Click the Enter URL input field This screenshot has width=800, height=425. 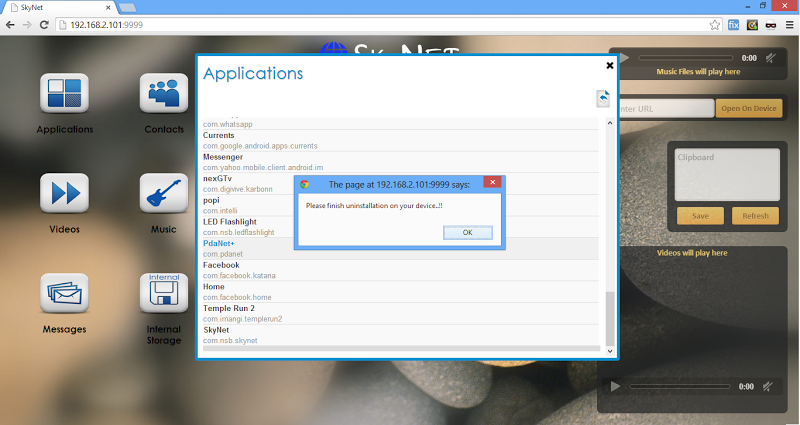(x=666, y=108)
